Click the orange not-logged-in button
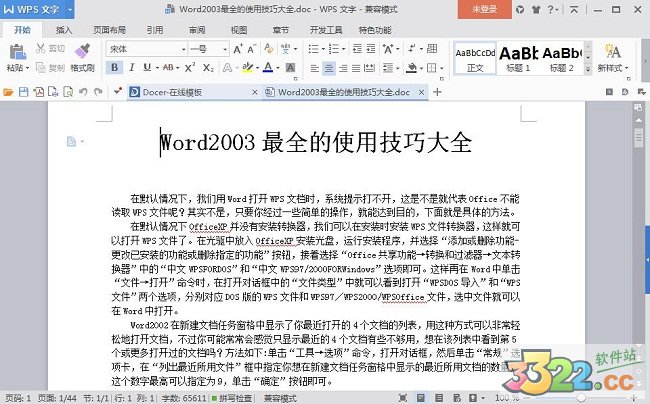The height and width of the screenshot is (404, 650). pos(485,9)
